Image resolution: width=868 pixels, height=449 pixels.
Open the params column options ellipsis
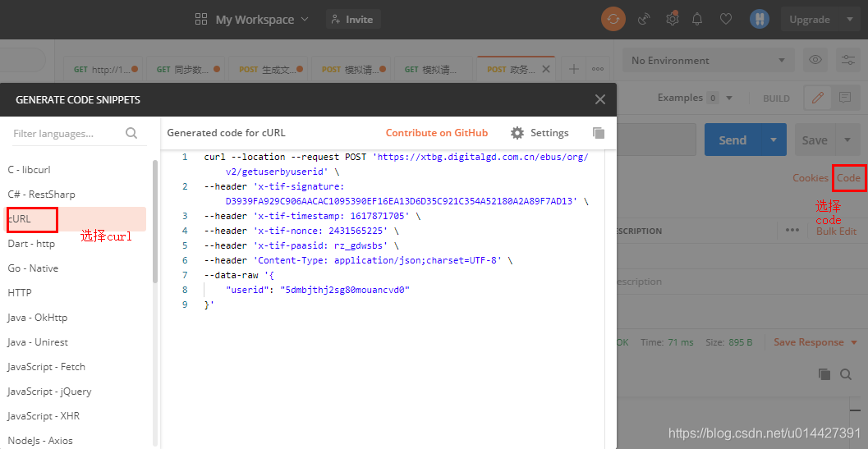tap(792, 231)
